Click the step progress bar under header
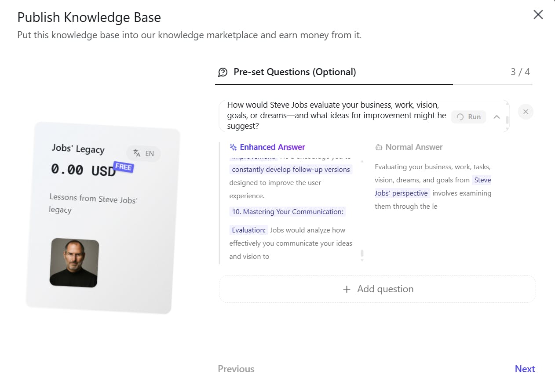 click(373, 84)
